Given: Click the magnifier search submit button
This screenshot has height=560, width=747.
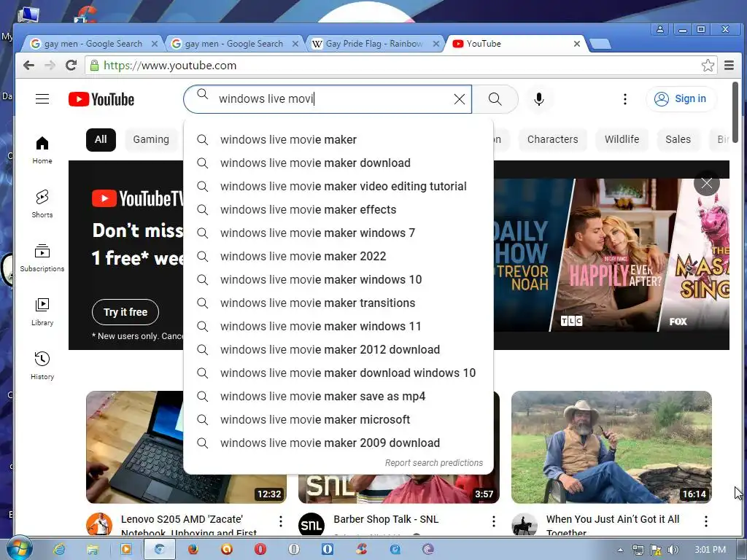Looking at the screenshot, I should tap(495, 99).
